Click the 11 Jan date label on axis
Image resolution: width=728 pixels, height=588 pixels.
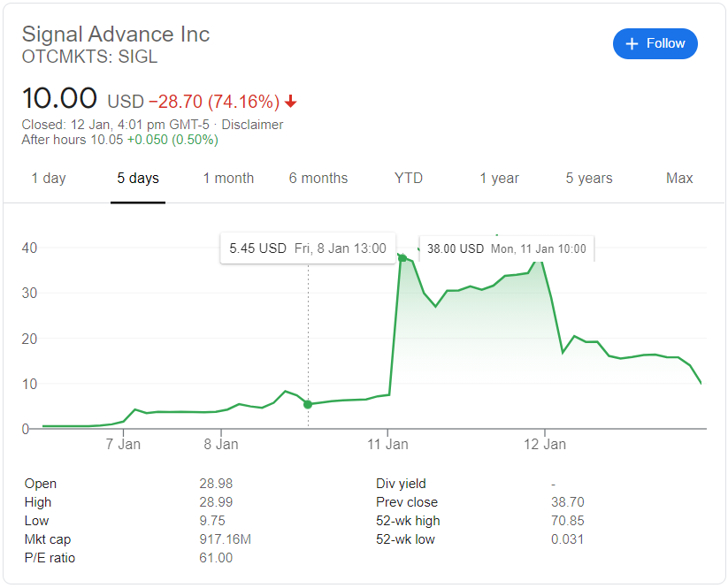388,444
